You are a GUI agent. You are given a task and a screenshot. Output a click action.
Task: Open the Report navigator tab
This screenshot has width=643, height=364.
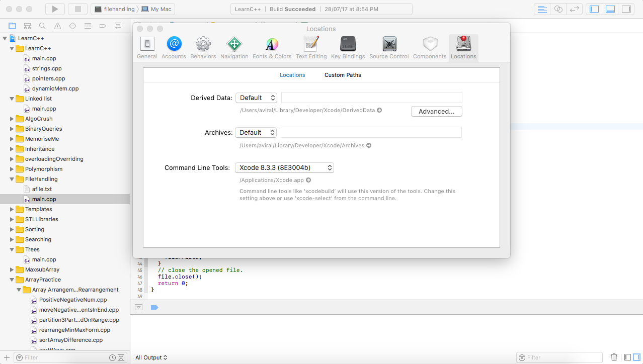pos(118,26)
